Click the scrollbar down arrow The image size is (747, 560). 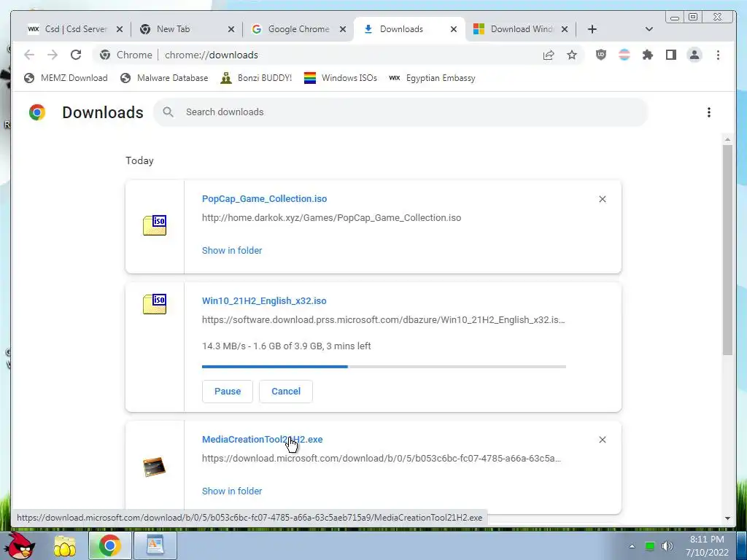click(x=727, y=518)
